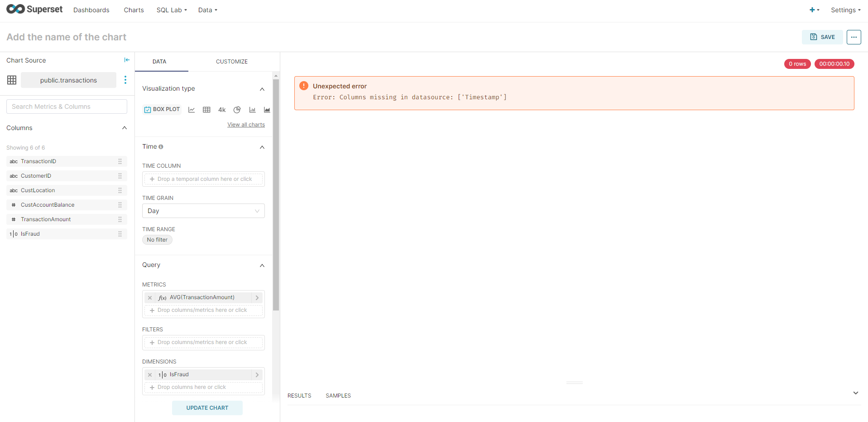Image resolution: width=868 pixels, height=422 pixels.
Task: Expand the AVG(TransactionAmount) metric editor
Action: pyautogui.click(x=257, y=297)
